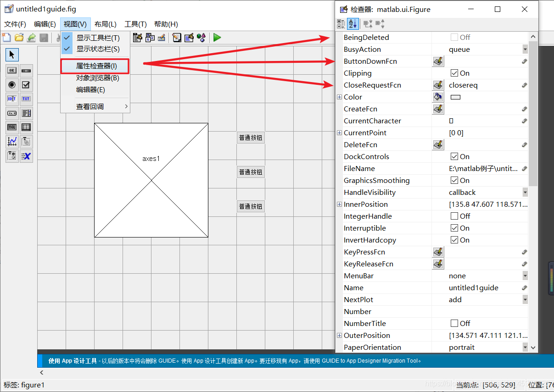Image resolution: width=554 pixels, height=392 pixels.
Task: Select 对象浏览器(B) in the View menu
Action: [x=95, y=78]
